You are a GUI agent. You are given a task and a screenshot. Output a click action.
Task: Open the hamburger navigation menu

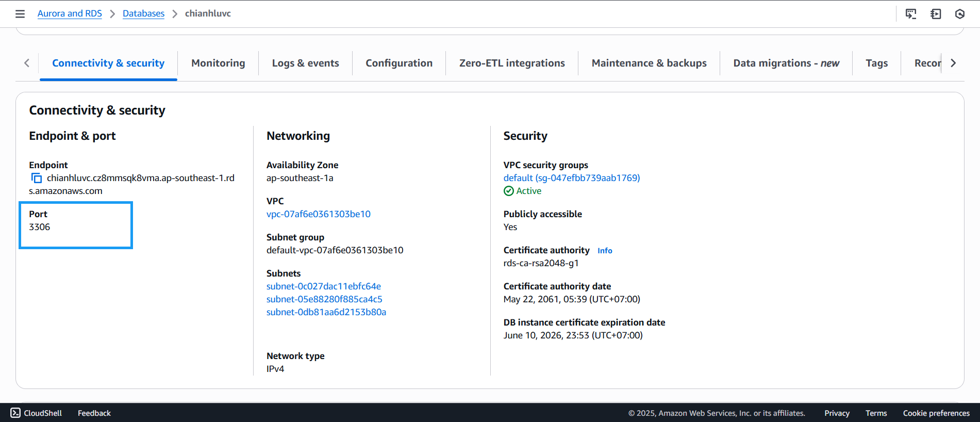(20, 14)
